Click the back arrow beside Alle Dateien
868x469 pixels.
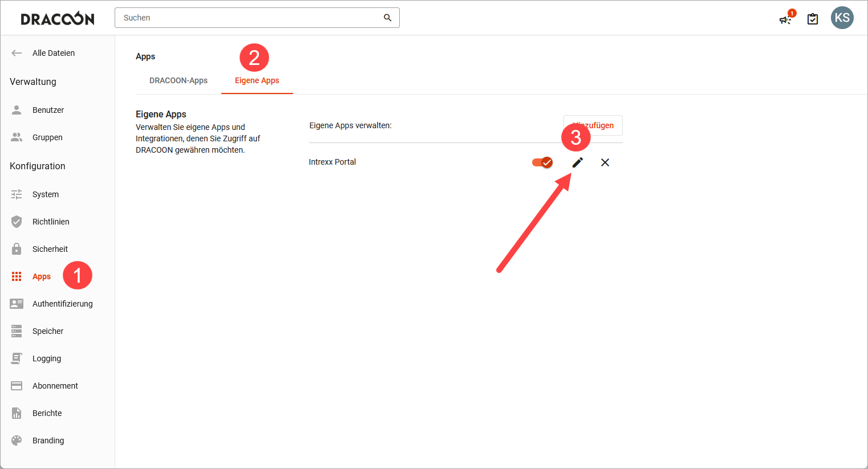pyautogui.click(x=17, y=53)
